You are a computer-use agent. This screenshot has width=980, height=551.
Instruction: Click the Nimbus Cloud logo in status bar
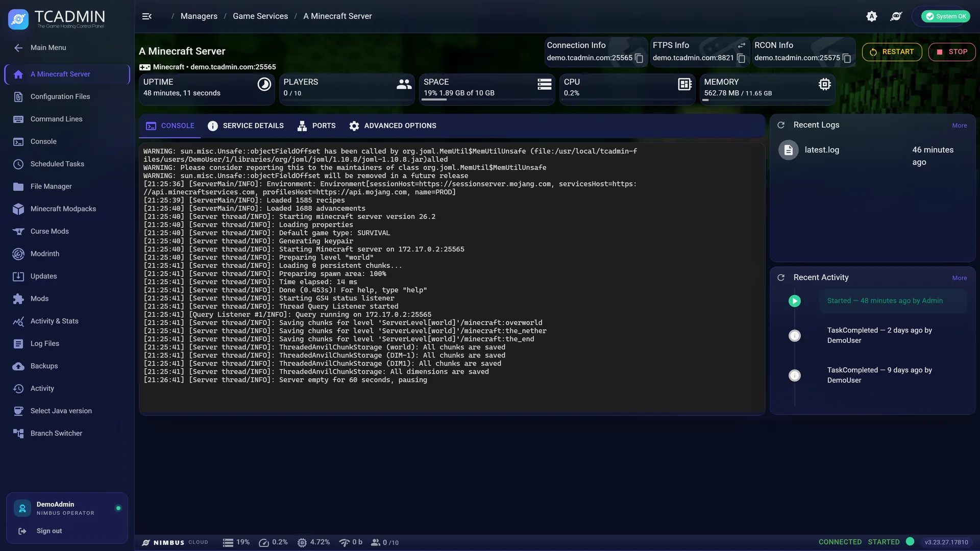click(x=175, y=542)
